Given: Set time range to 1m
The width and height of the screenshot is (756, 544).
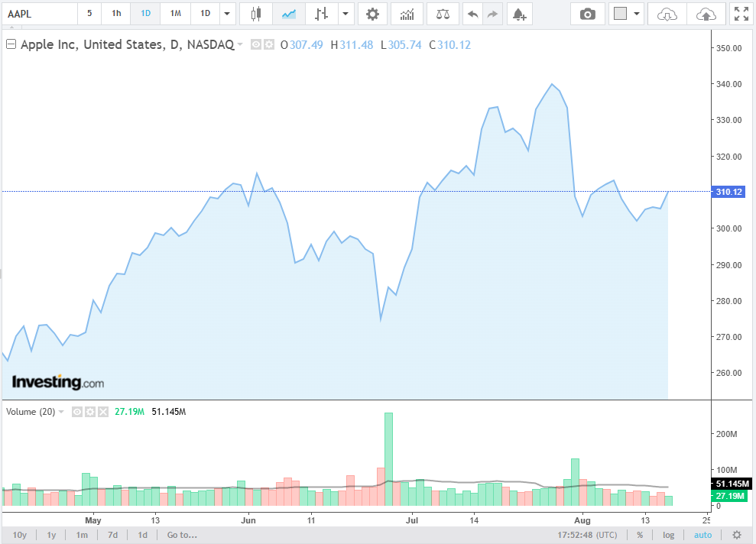Looking at the screenshot, I should pos(82,535).
